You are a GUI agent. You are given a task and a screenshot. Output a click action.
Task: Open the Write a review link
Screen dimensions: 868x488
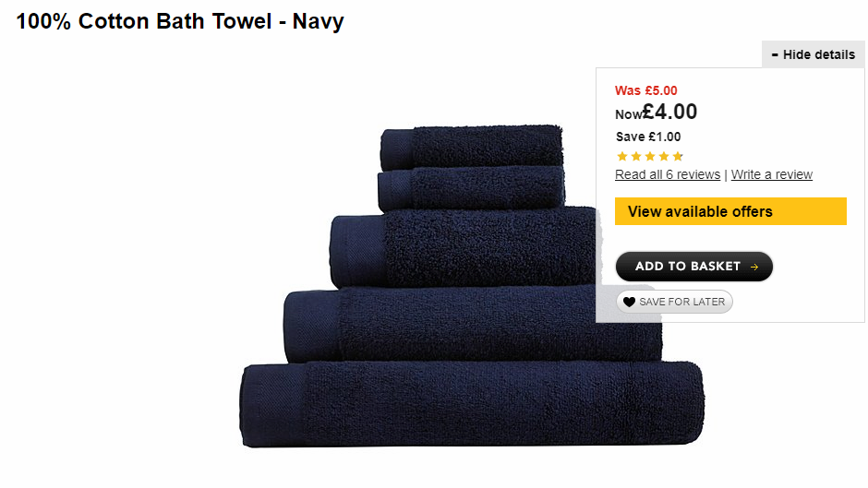[772, 175]
